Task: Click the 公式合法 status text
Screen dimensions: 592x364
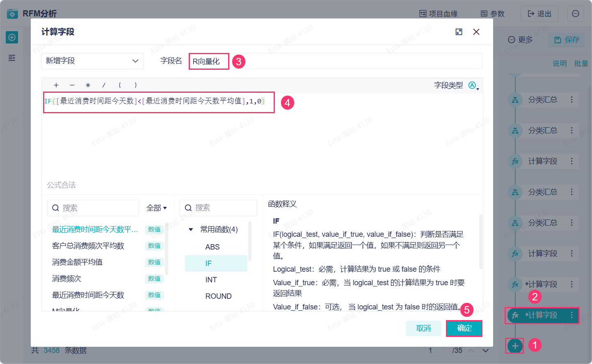Action: pyautogui.click(x=61, y=185)
